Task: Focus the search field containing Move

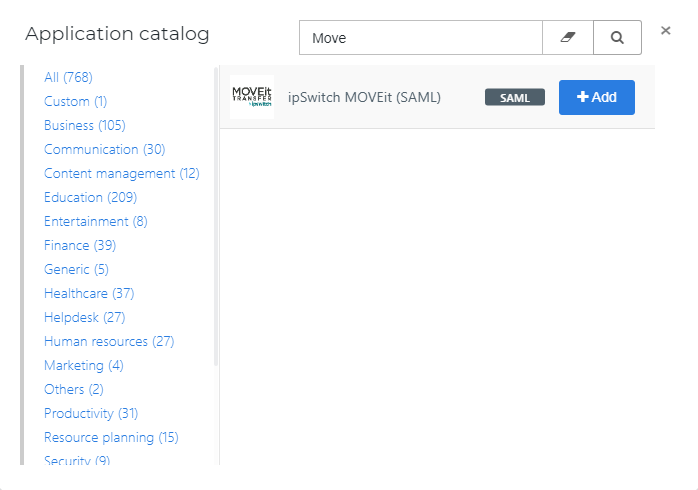Action: tap(421, 37)
